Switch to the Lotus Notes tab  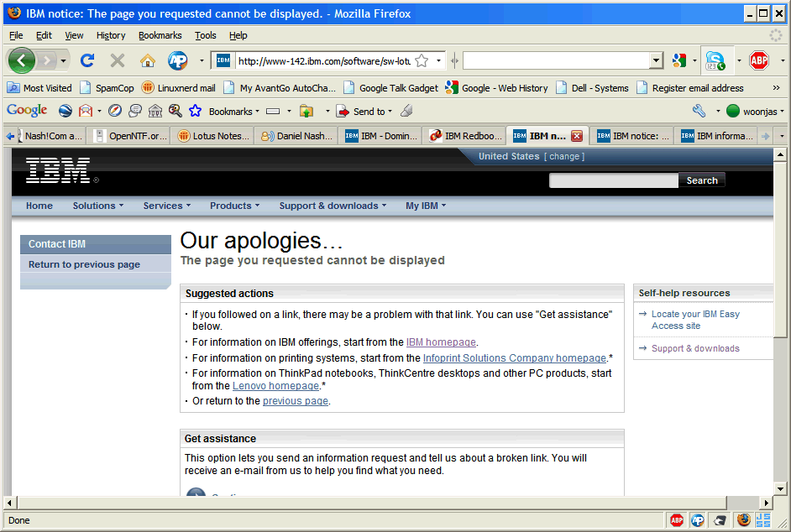coord(212,136)
